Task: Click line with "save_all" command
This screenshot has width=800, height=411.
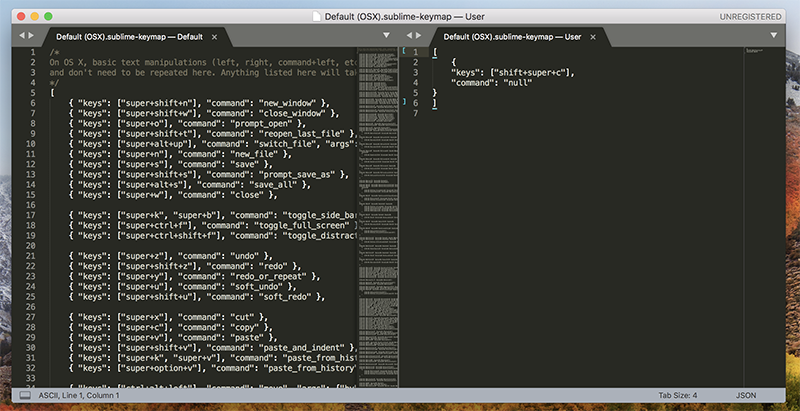Action: pyautogui.click(x=189, y=185)
